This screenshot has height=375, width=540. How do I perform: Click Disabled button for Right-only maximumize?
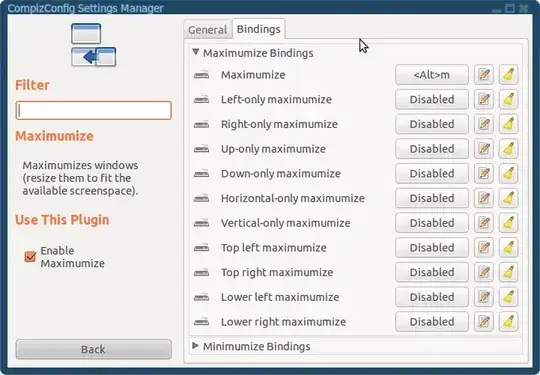(x=432, y=124)
